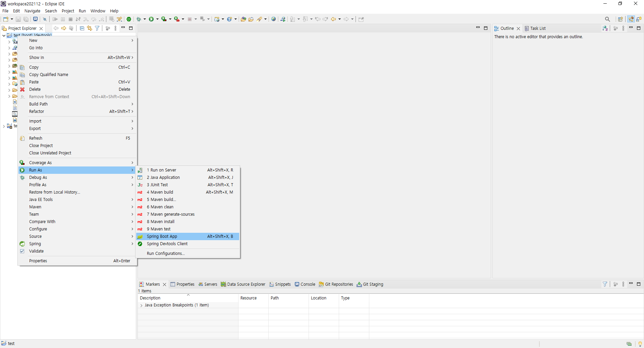Click the Open Perspective icon
Viewport: 644px width, 348px height.
click(x=621, y=19)
